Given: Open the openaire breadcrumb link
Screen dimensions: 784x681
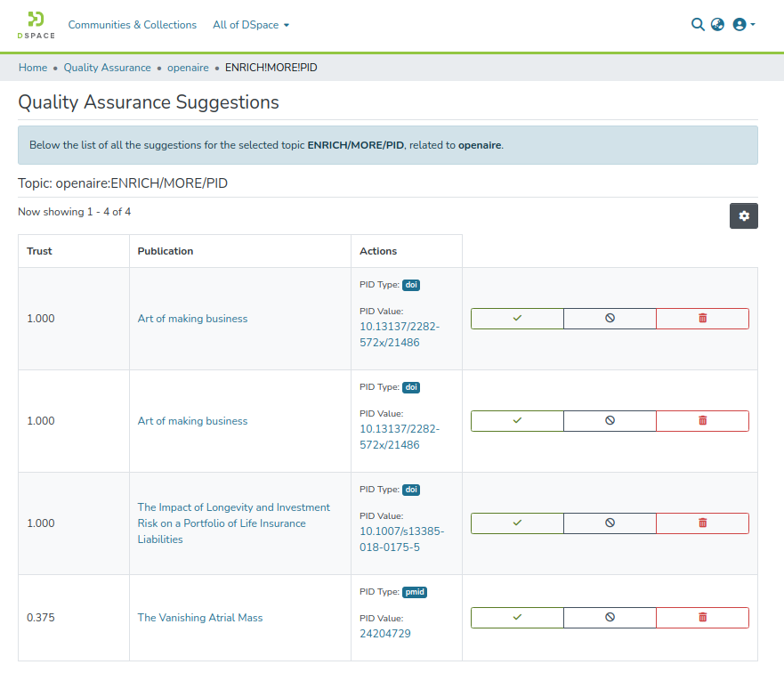Looking at the screenshot, I should 188,68.
